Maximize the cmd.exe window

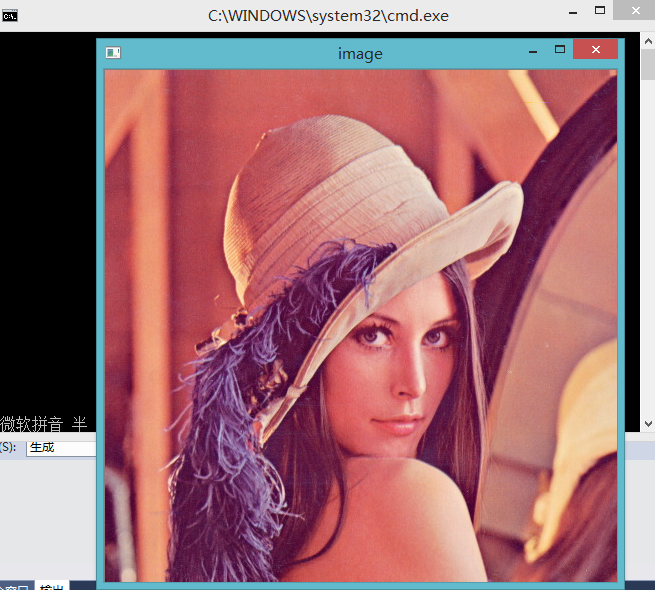point(600,10)
